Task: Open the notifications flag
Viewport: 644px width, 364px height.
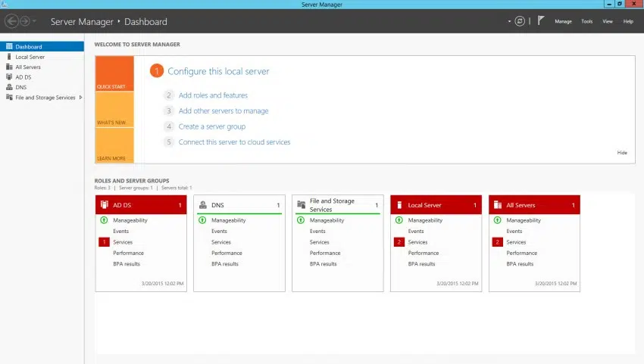Action: click(541, 20)
